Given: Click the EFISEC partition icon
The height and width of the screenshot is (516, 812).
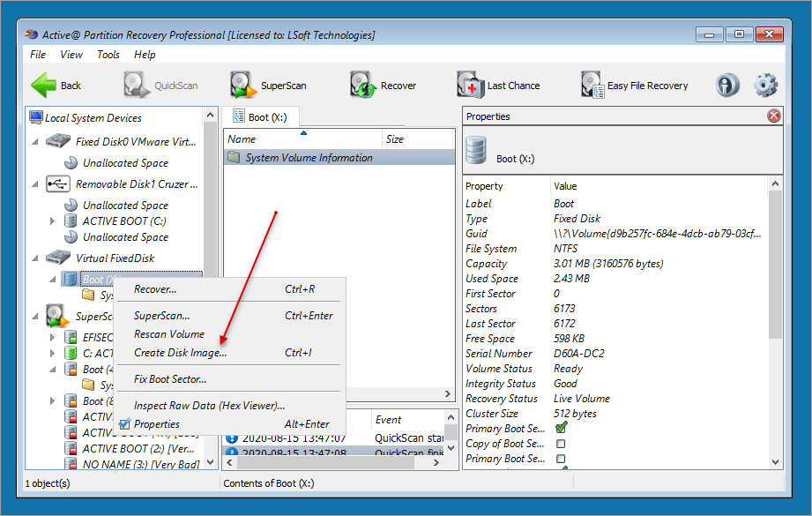Looking at the screenshot, I should [x=71, y=337].
